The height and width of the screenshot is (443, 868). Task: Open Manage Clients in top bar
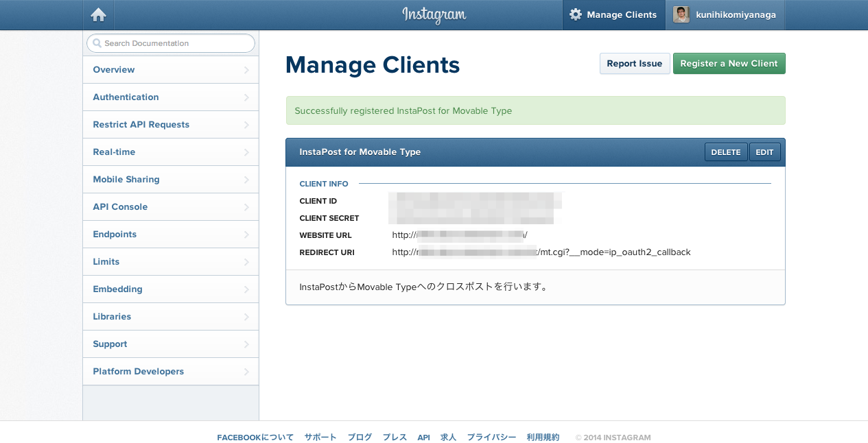[613, 14]
